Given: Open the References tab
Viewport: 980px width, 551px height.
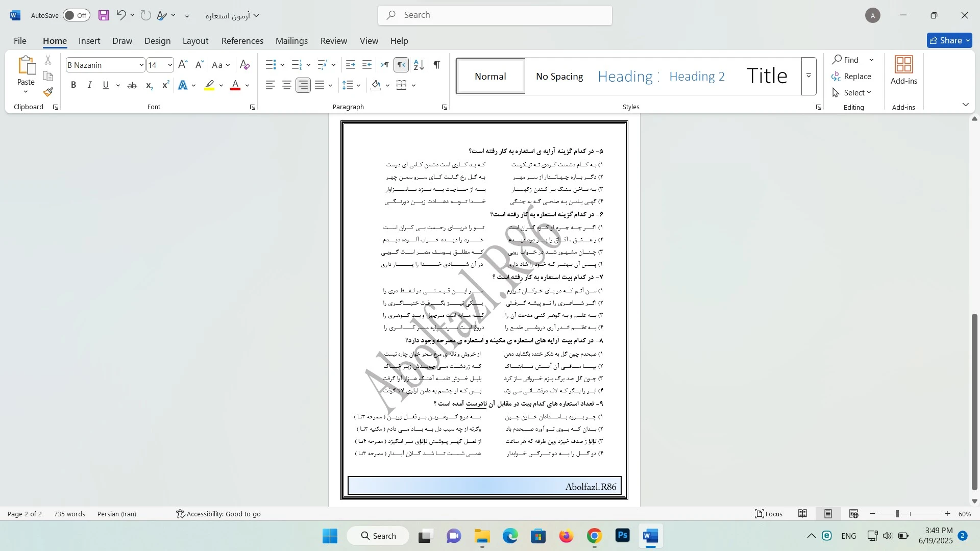Looking at the screenshot, I should click(x=242, y=41).
